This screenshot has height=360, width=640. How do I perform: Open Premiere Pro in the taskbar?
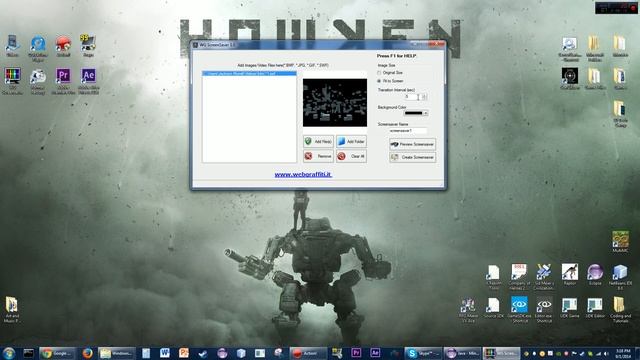point(356,353)
